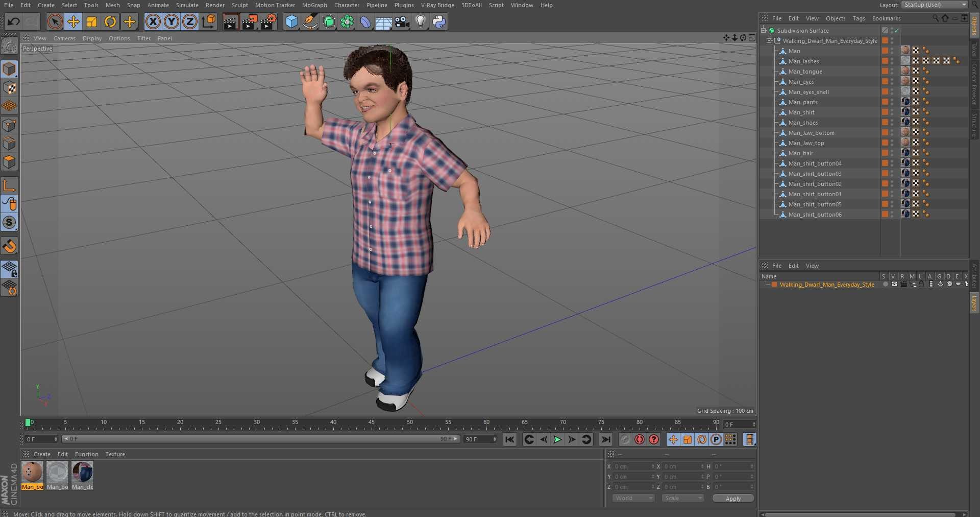Open the Tags menu in Object Manager
This screenshot has height=517, width=980.
859,18
